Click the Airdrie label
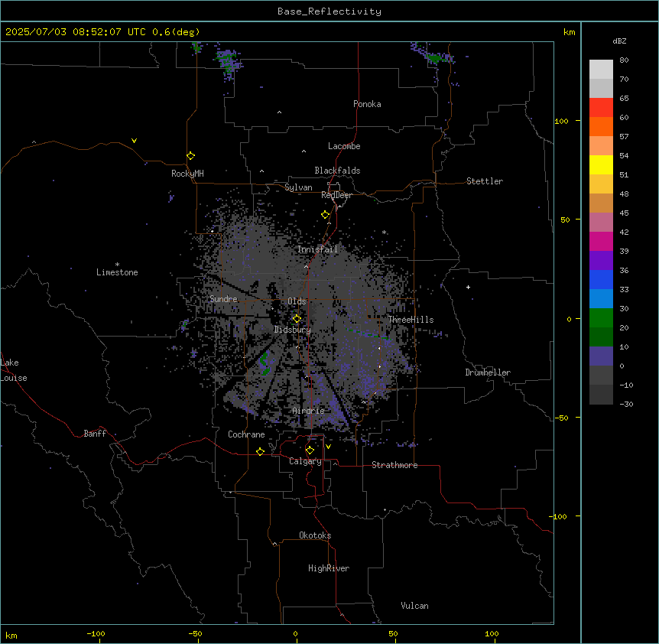Screen dimensions: 659x644 [x=309, y=411]
